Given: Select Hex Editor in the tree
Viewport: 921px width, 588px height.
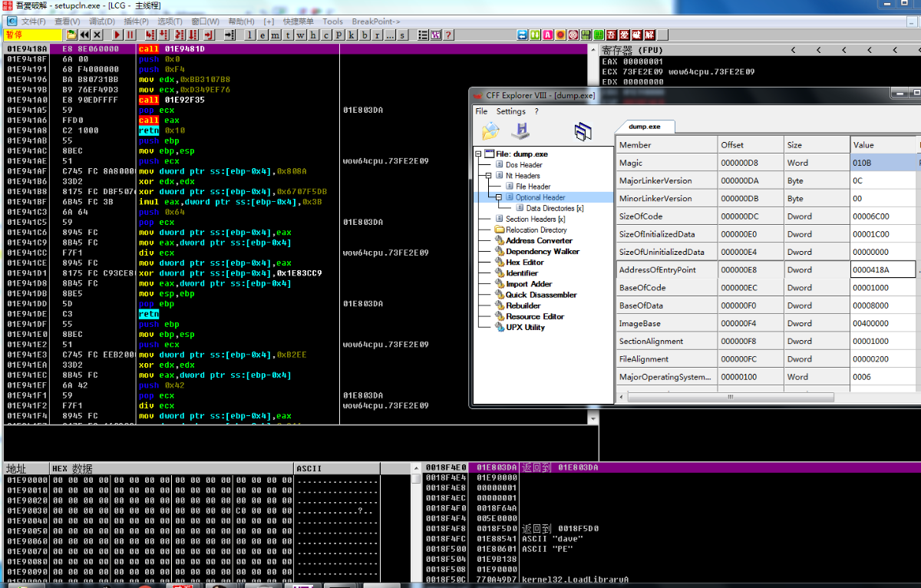Looking at the screenshot, I should click(524, 263).
